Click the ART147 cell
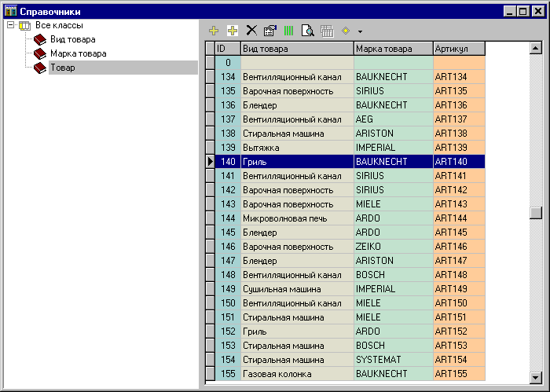Viewport: 550px width, 392px height. point(459,261)
